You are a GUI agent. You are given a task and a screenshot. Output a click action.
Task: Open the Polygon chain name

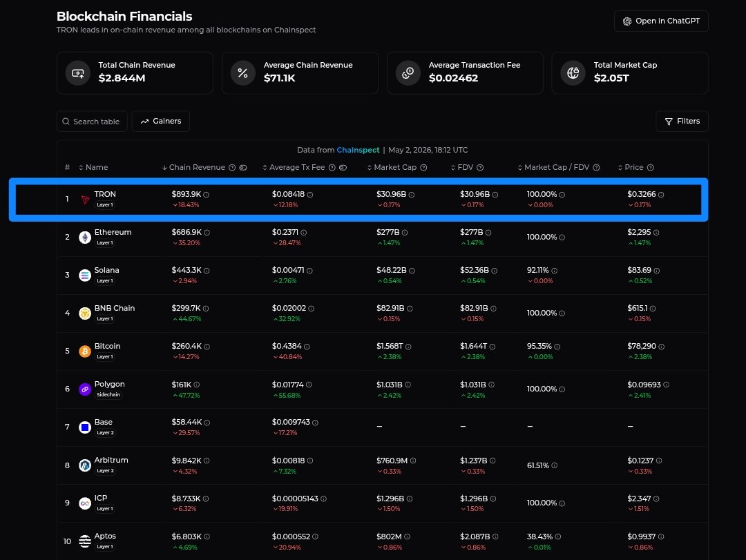109,385
